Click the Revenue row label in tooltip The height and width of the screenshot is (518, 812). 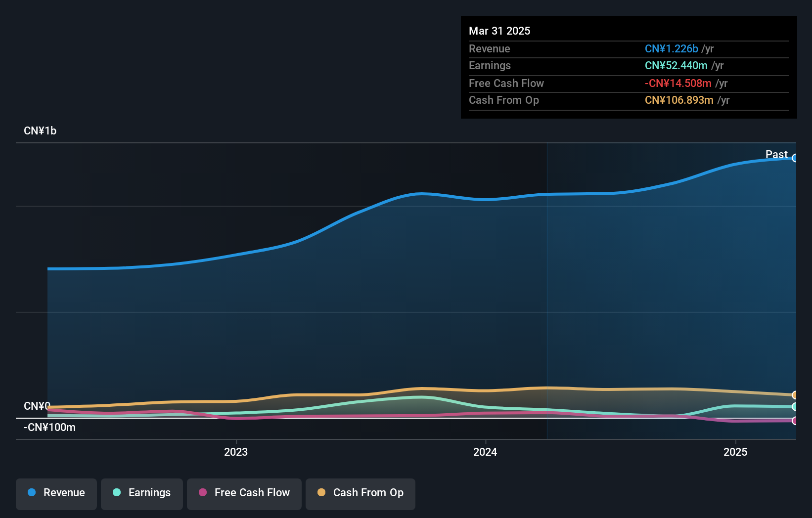point(490,48)
